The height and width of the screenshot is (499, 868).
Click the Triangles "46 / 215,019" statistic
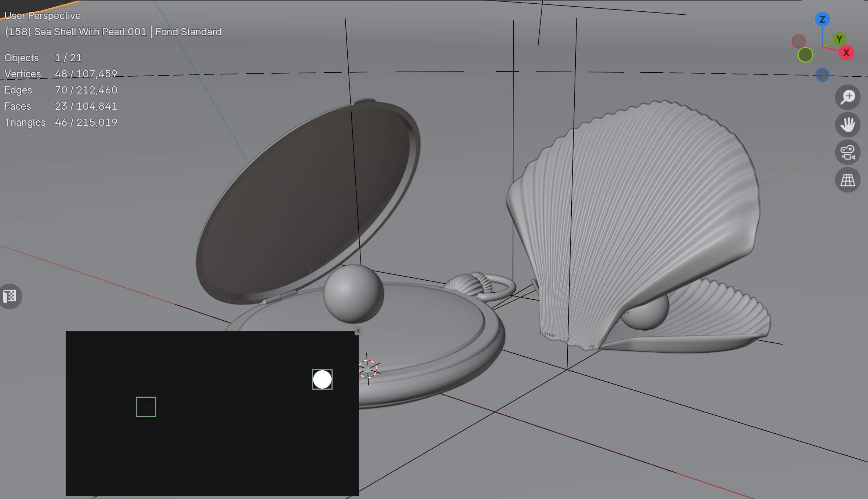(x=86, y=123)
